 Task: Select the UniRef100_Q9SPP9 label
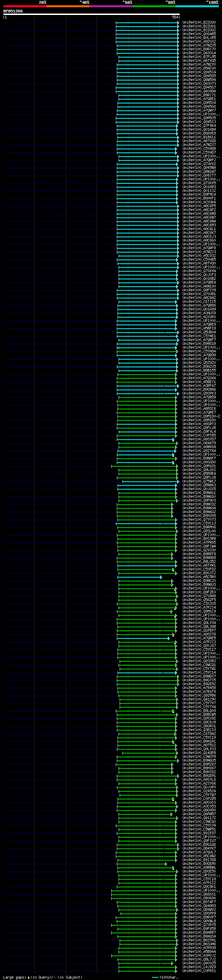tap(199, 914)
